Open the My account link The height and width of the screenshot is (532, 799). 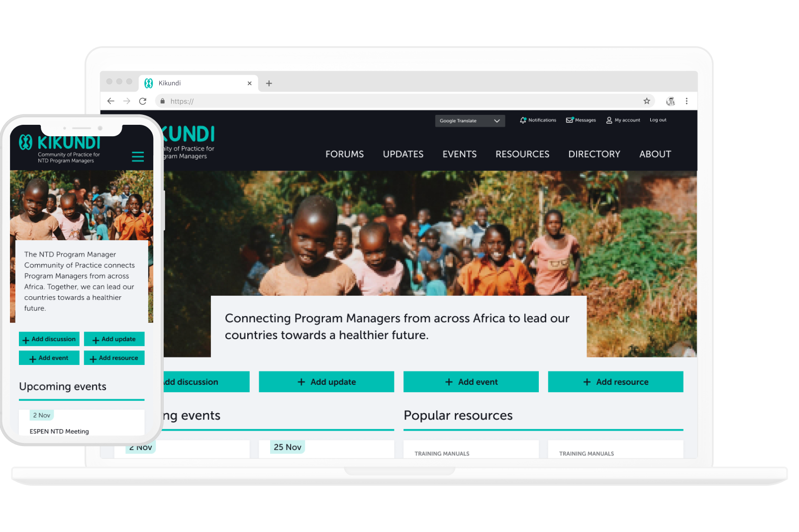coord(623,120)
